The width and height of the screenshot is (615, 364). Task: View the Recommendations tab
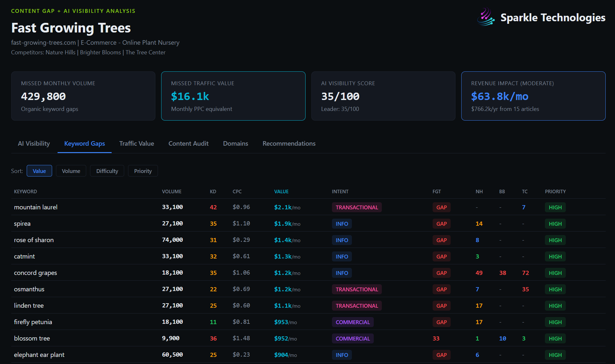point(289,143)
